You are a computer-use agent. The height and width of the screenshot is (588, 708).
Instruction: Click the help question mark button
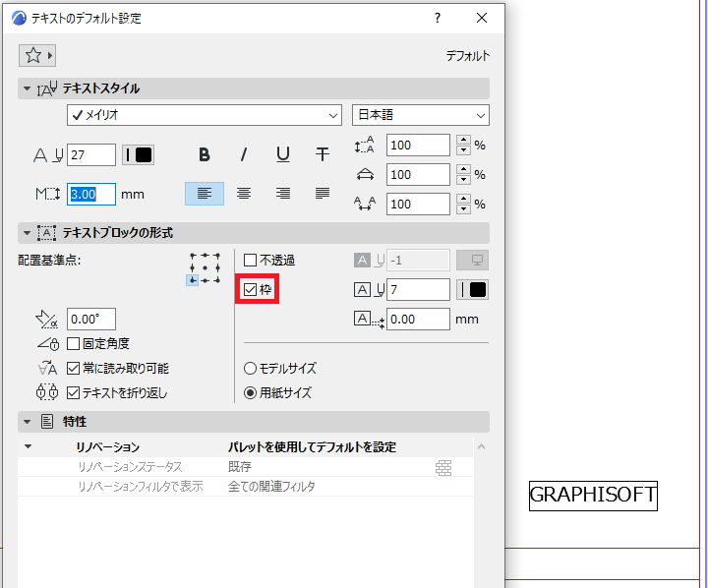pyautogui.click(x=438, y=18)
